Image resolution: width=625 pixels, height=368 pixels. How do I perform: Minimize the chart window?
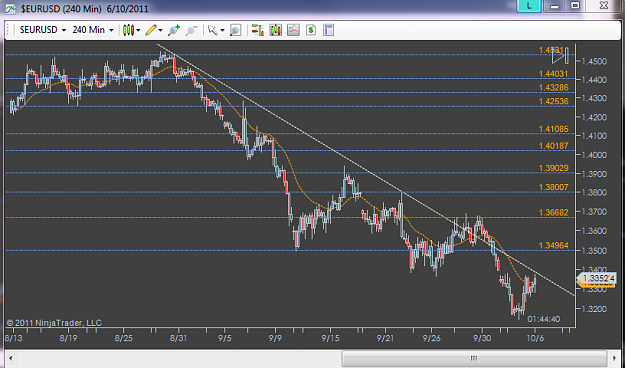click(x=554, y=6)
